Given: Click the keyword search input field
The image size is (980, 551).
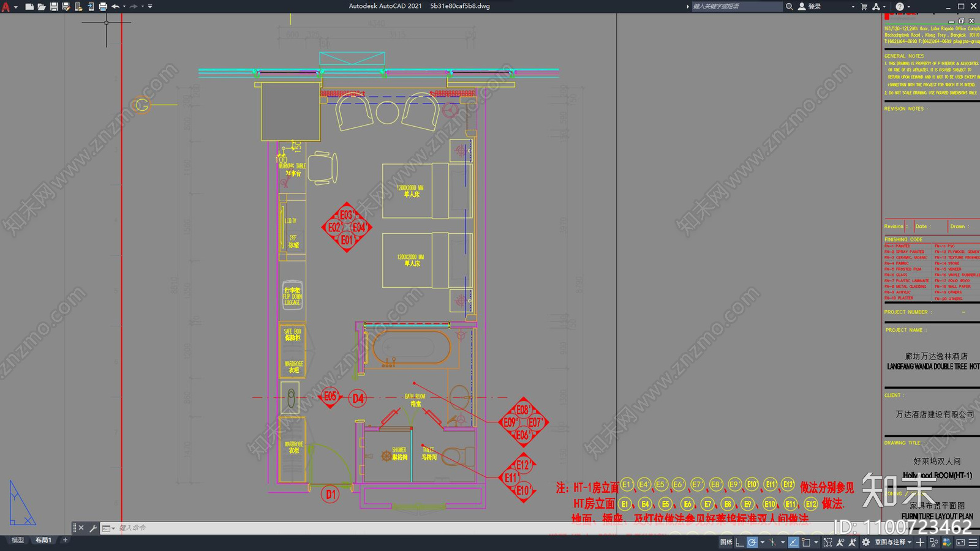Looking at the screenshot, I should coord(737,6).
